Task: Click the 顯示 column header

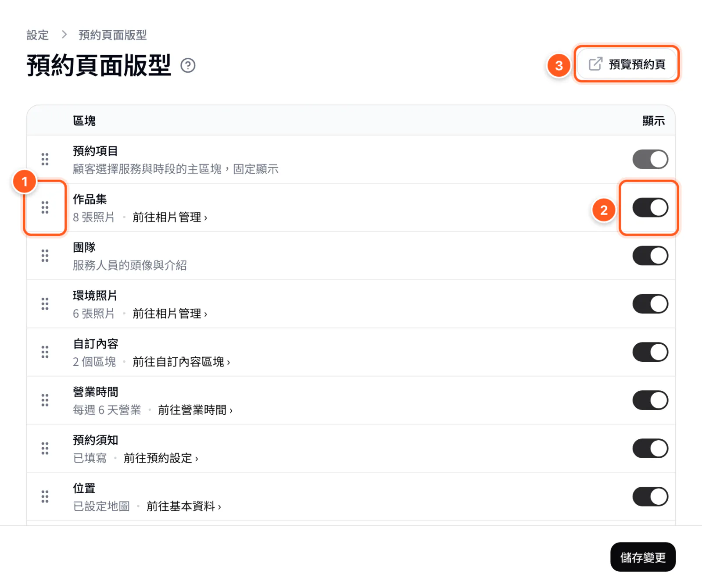Action: point(654,121)
